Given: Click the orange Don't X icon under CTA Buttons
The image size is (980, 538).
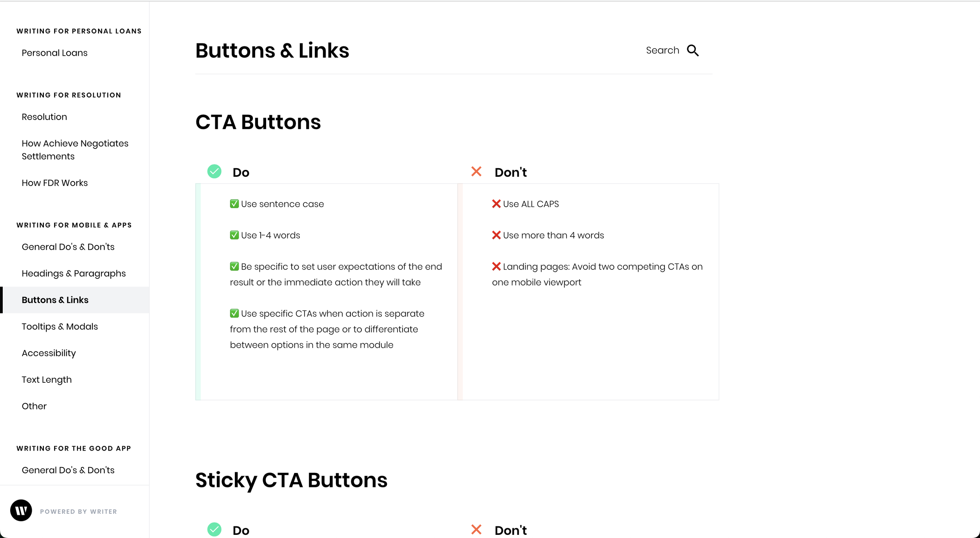Looking at the screenshot, I should coord(476,171).
